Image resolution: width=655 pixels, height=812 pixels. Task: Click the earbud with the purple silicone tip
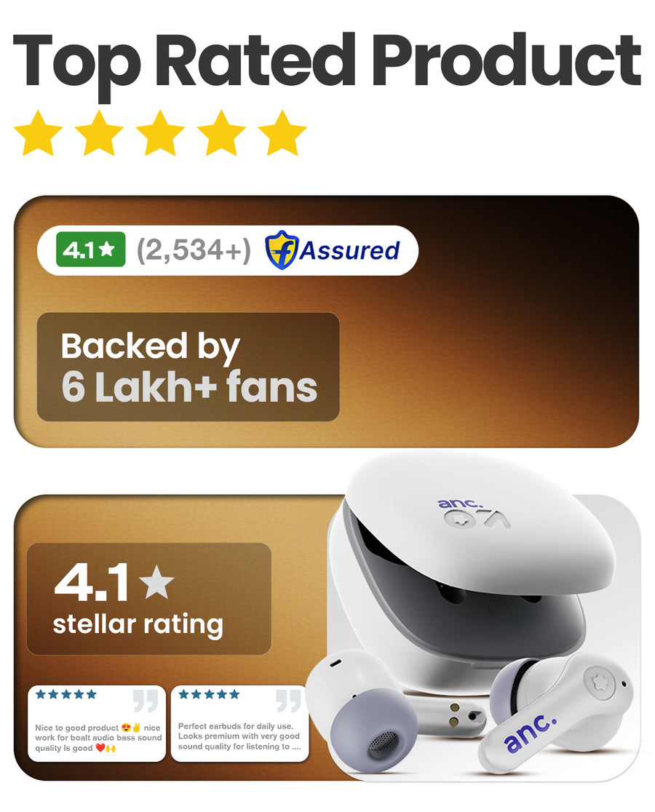[362, 710]
